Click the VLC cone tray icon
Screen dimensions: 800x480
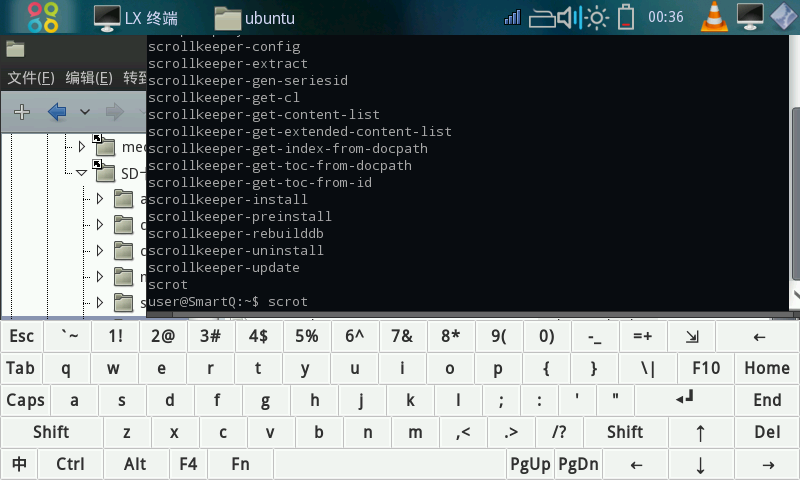pos(713,17)
